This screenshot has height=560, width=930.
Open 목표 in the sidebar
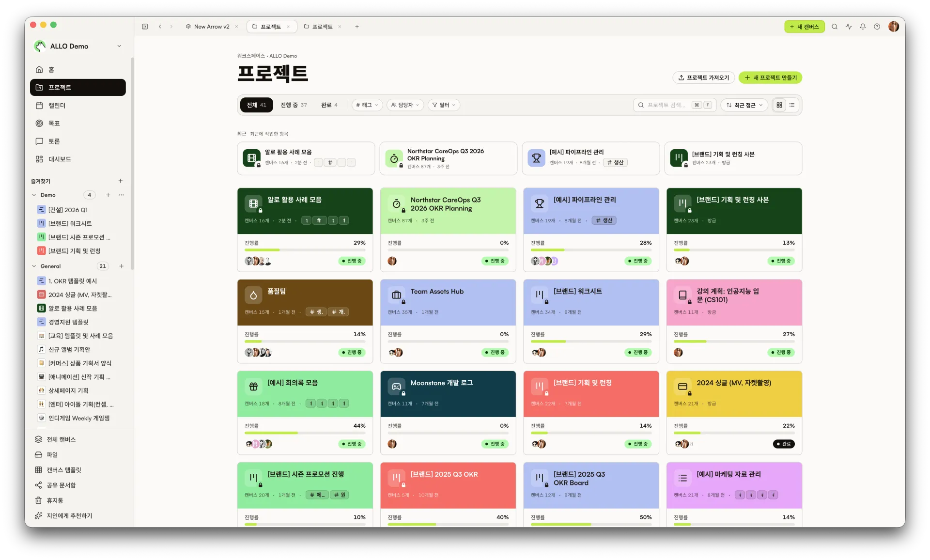pyautogui.click(x=77, y=124)
